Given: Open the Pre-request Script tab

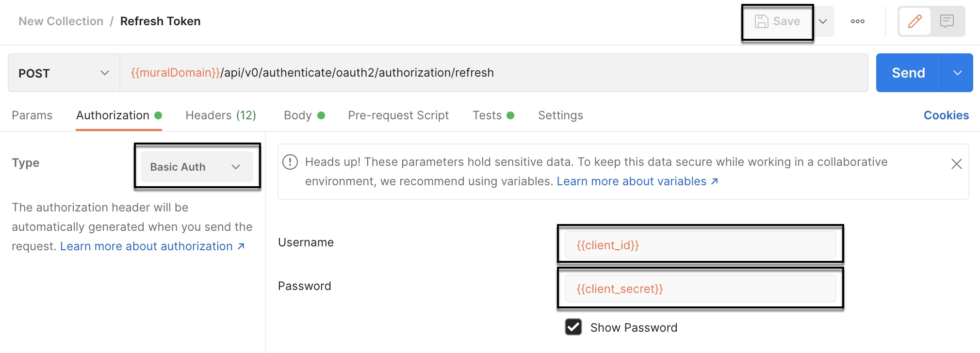Looking at the screenshot, I should pyautogui.click(x=398, y=115).
